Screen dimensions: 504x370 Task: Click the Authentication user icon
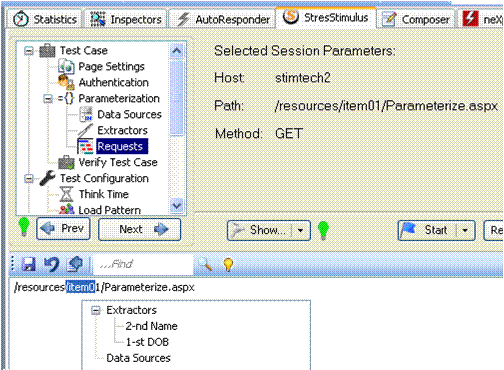coord(66,82)
